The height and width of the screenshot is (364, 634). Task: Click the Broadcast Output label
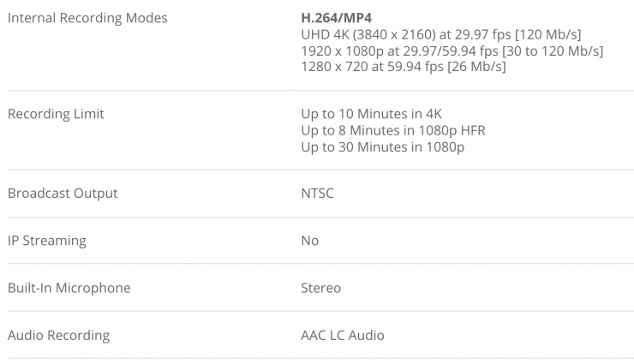(x=63, y=194)
